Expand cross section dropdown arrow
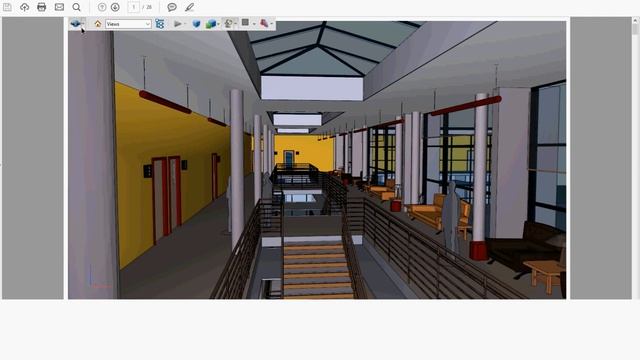Image resolution: width=640 pixels, height=360 pixels. tap(272, 24)
